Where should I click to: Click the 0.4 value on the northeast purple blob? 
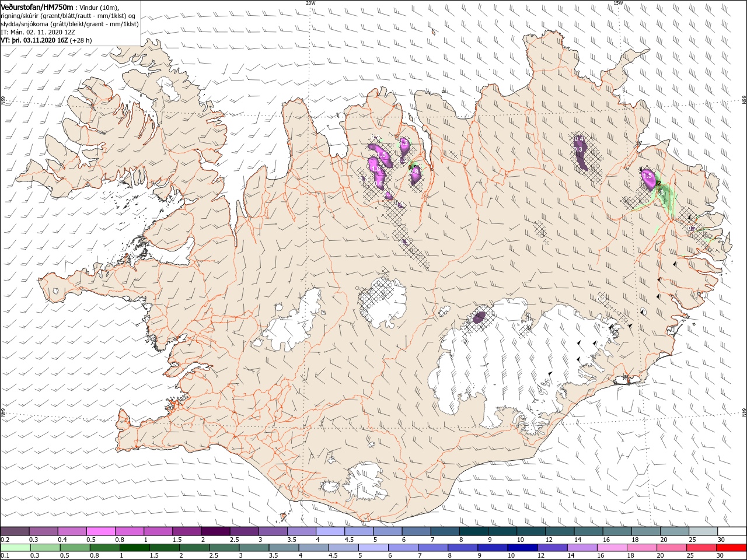(x=579, y=139)
